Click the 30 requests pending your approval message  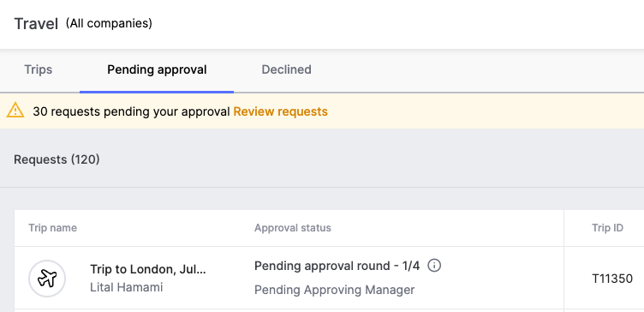[131, 111]
